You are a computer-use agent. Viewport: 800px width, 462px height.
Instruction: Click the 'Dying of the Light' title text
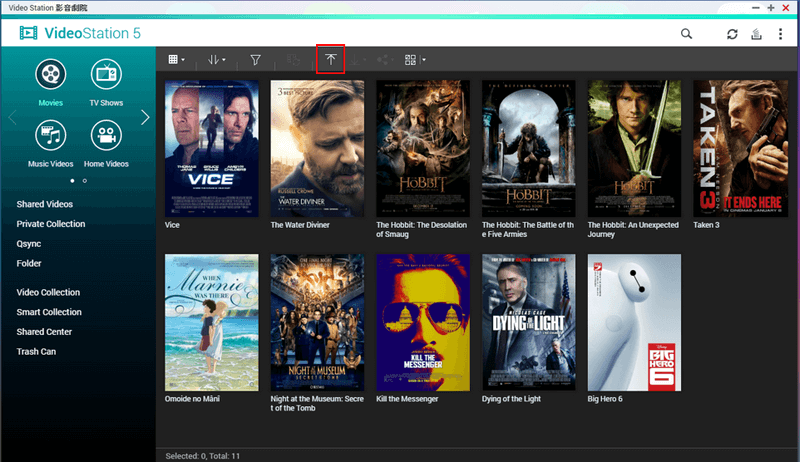tap(511, 399)
